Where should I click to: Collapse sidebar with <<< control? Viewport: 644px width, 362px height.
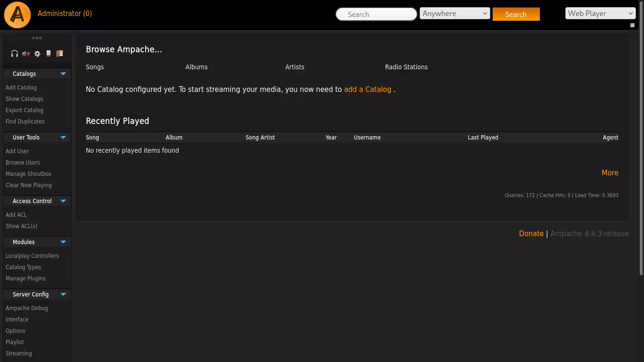37,38
